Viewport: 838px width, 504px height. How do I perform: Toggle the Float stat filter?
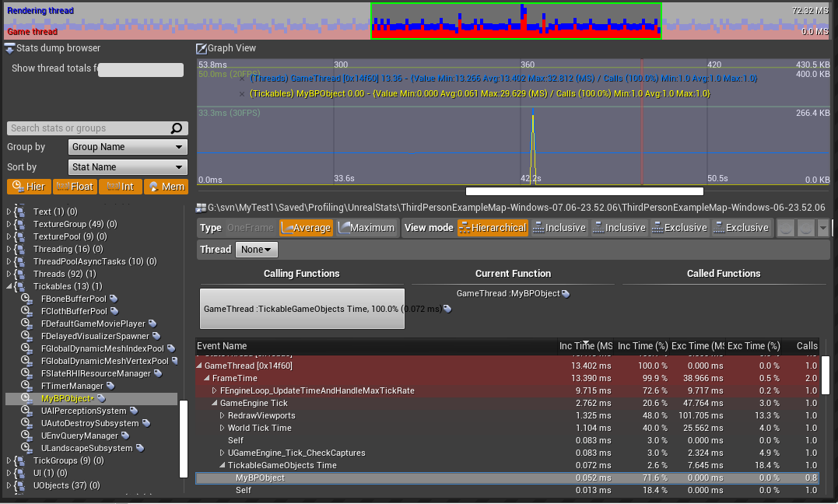click(x=75, y=187)
